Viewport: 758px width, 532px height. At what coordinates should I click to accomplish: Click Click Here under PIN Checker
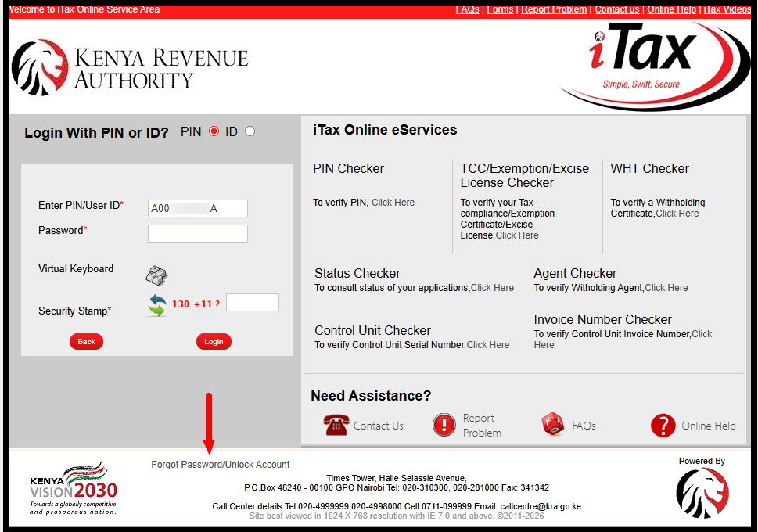pos(393,202)
